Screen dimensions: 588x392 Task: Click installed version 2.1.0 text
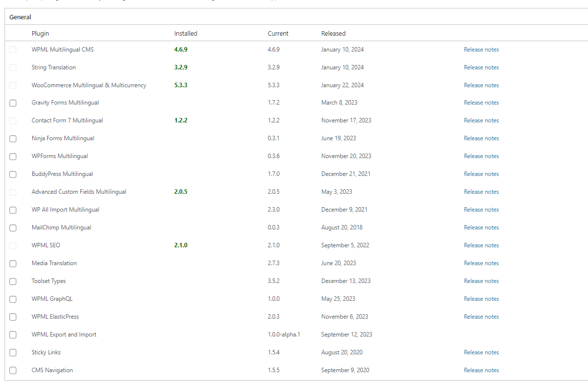181,245
